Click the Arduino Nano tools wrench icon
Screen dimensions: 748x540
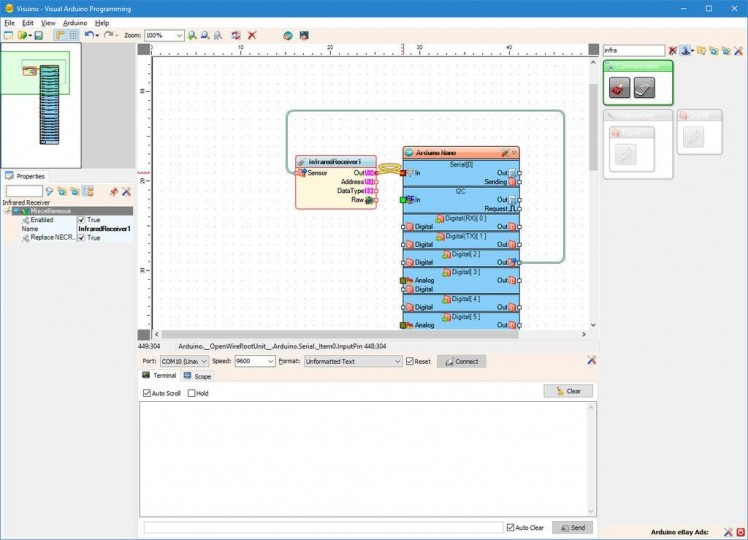(x=505, y=153)
